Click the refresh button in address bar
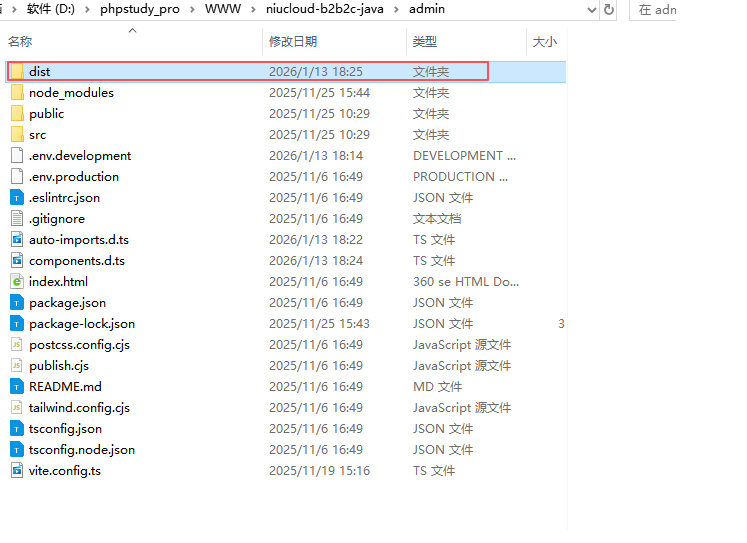This screenshot has width=747, height=543. (609, 9)
